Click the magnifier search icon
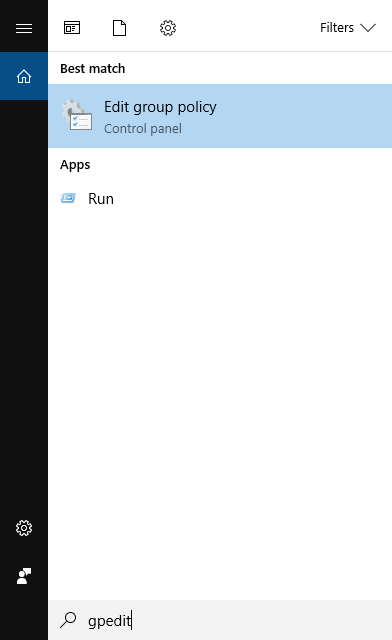The height and width of the screenshot is (640, 392). point(68,620)
